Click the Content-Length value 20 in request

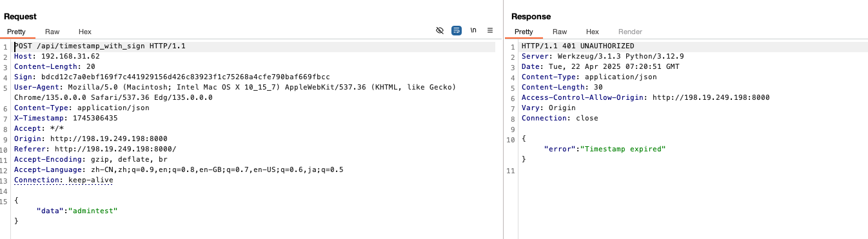90,67
